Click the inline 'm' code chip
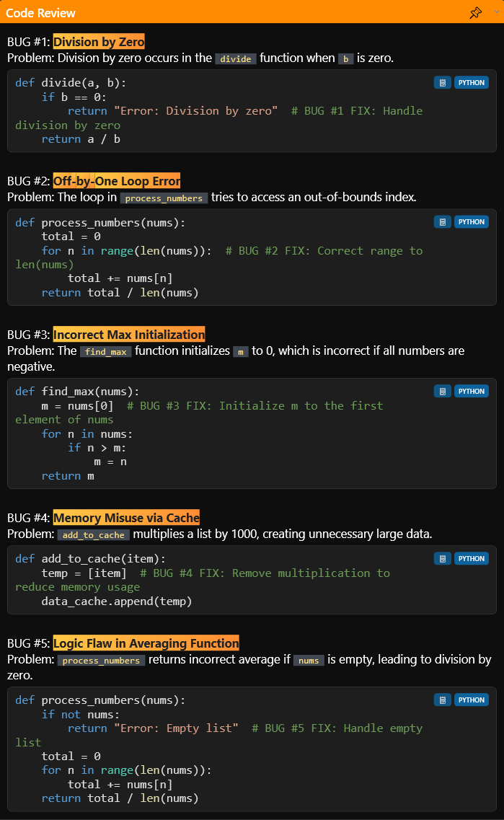The height and width of the screenshot is (820, 504). tap(241, 351)
